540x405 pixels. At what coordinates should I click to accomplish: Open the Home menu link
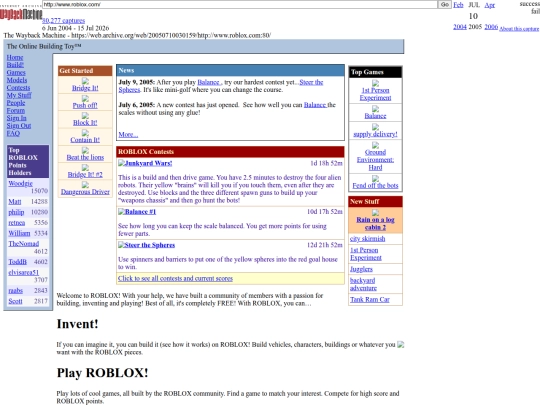click(15, 58)
